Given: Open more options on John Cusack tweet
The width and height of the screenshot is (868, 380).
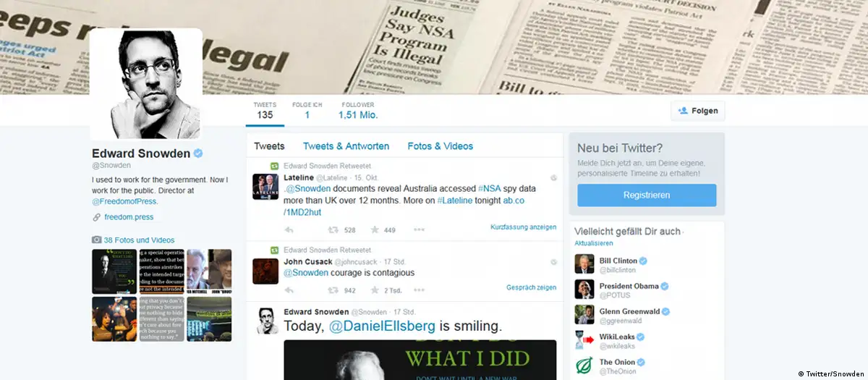Looking at the screenshot, I should pos(419,290).
